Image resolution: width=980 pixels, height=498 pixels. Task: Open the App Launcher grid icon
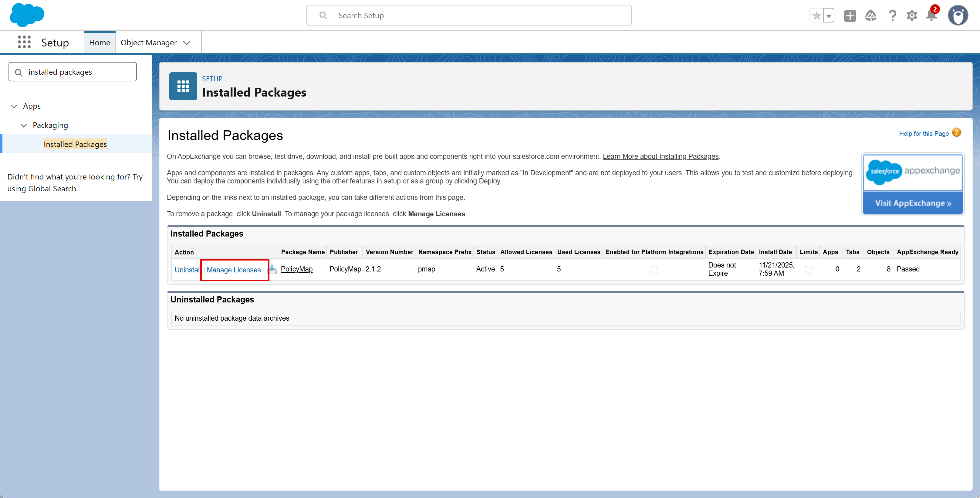click(24, 42)
